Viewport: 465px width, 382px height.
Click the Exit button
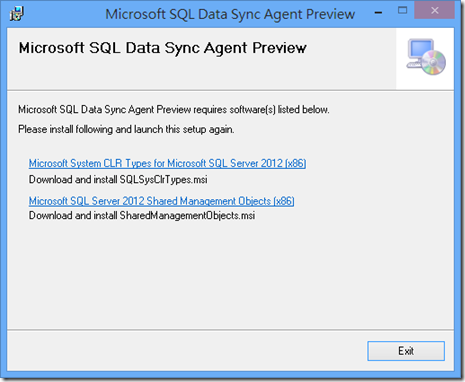tap(406, 351)
